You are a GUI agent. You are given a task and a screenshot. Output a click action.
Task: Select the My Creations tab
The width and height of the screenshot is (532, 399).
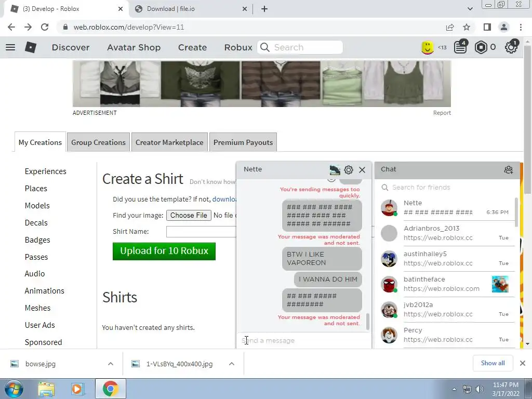tap(40, 142)
